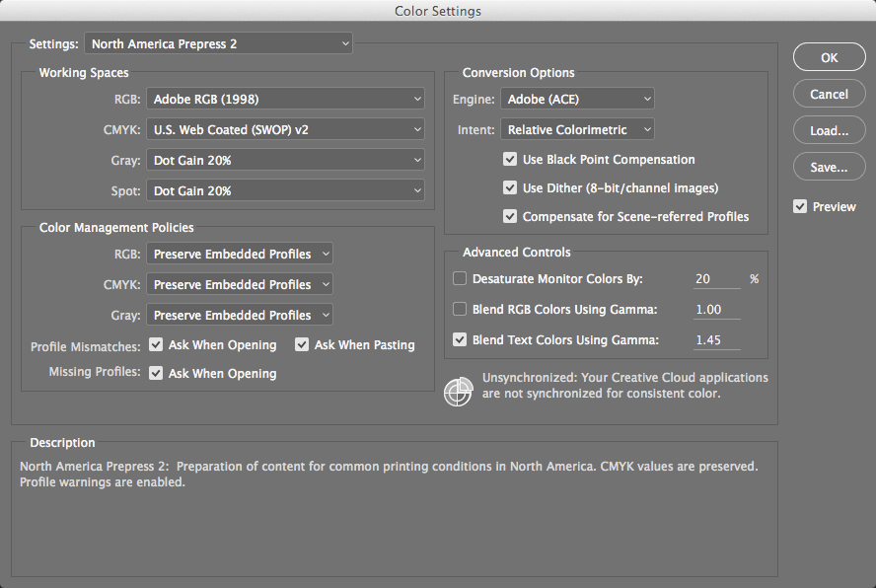This screenshot has width=876, height=588.
Task: Toggle the Preview checkbox
Action: 802,206
